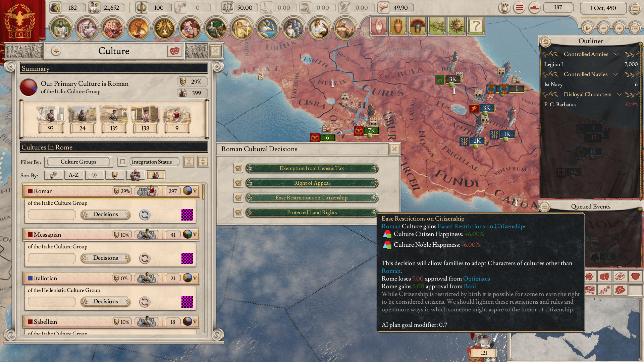Click the magenta checkered swatch for Roman

pyautogui.click(x=187, y=215)
